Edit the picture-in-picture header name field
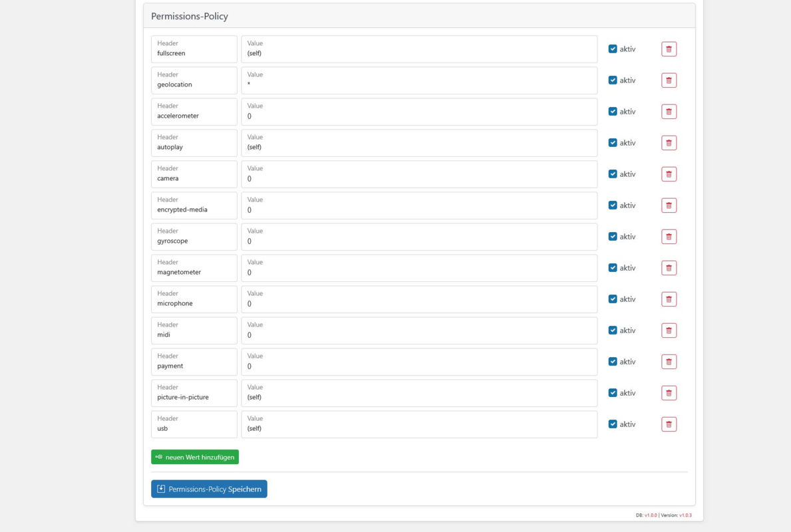Screen dimensions: 791x532 tap(194, 393)
